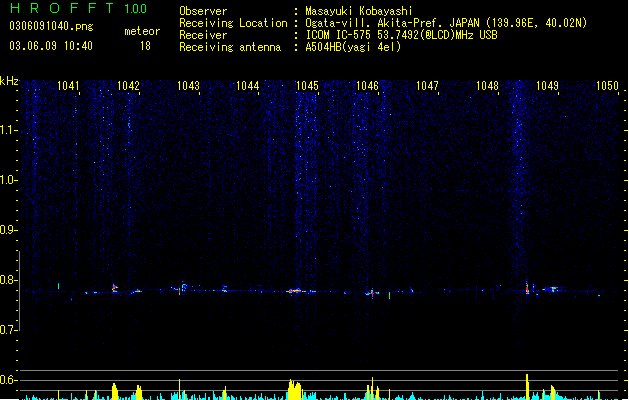
Task: Click the observer name Masayuki Kobayashi
Action: 359,11
